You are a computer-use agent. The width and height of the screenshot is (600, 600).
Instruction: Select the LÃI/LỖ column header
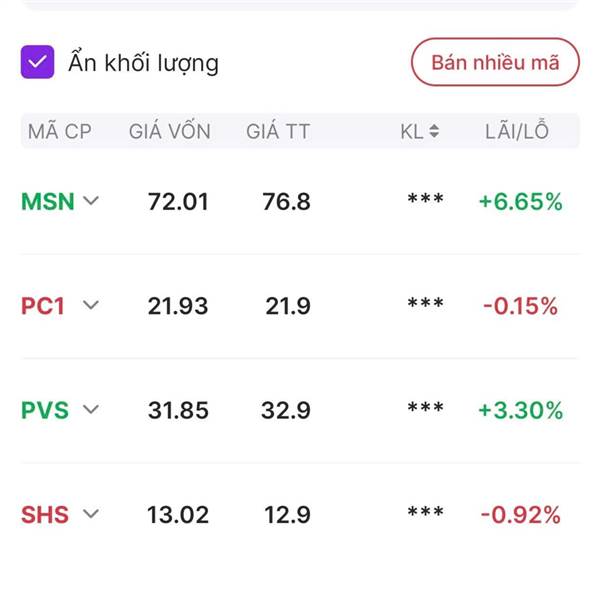tap(517, 131)
